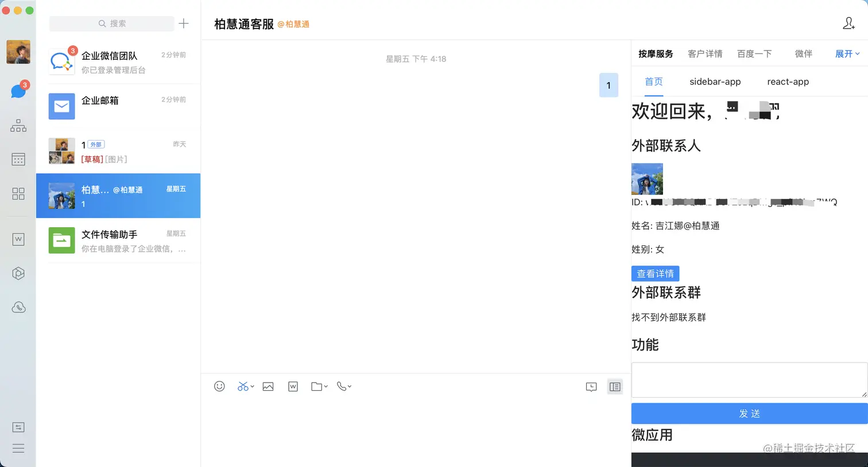Click the 功能 text area
This screenshot has width=868, height=467.
click(749, 380)
